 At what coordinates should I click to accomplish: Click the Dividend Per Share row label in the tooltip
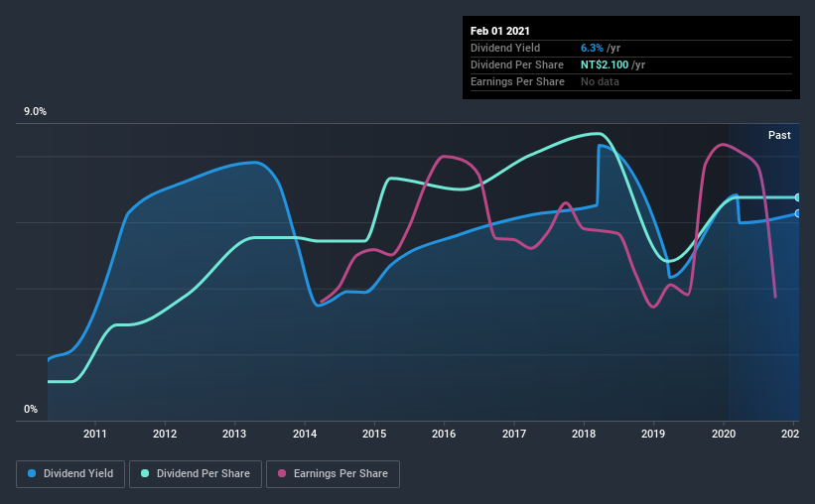tap(516, 64)
